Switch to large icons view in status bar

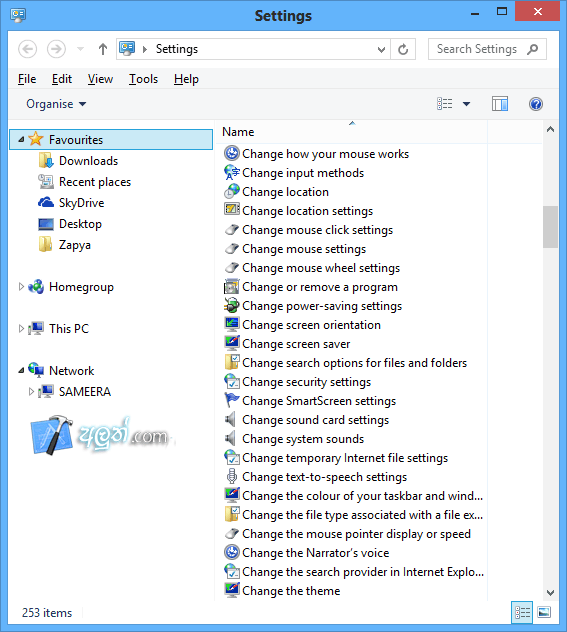[x=544, y=612]
